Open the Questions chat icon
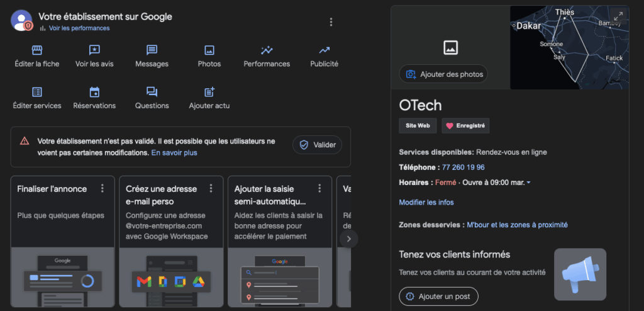644x311 pixels. coord(152,92)
